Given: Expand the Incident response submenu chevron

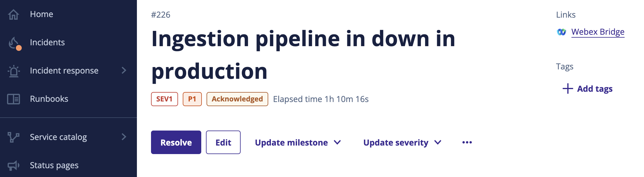Looking at the screenshot, I should [124, 71].
